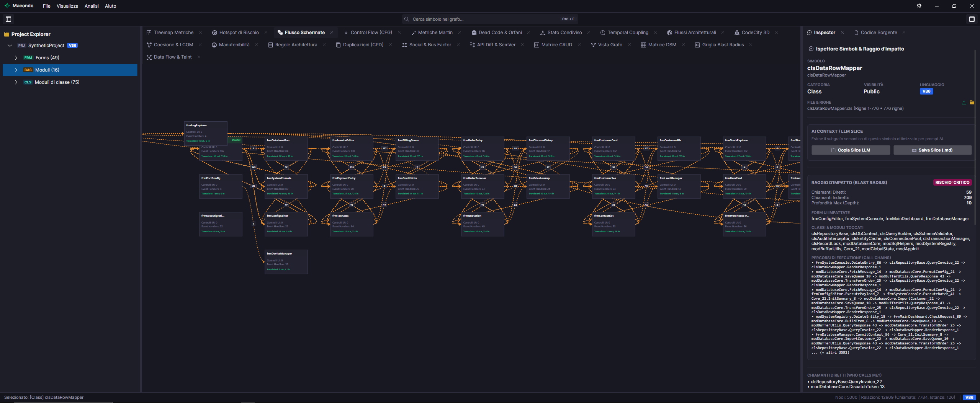The width and height of the screenshot is (980, 403).
Task: Click the Stato Condiviso tab icon
Action: click(543, 33)
